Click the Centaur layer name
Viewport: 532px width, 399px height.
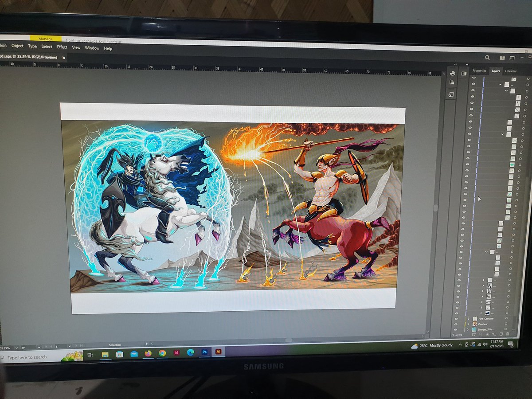[x=483, y=324]
